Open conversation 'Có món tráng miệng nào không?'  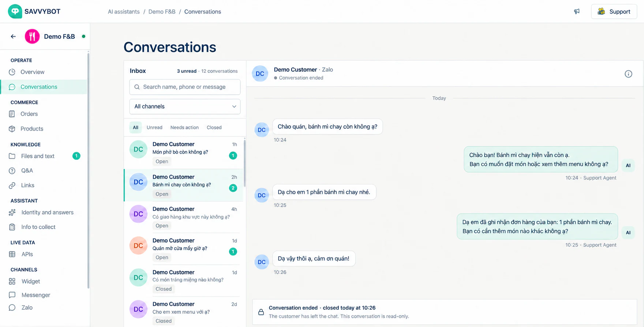pyautogui.click(x=184, y=281)
